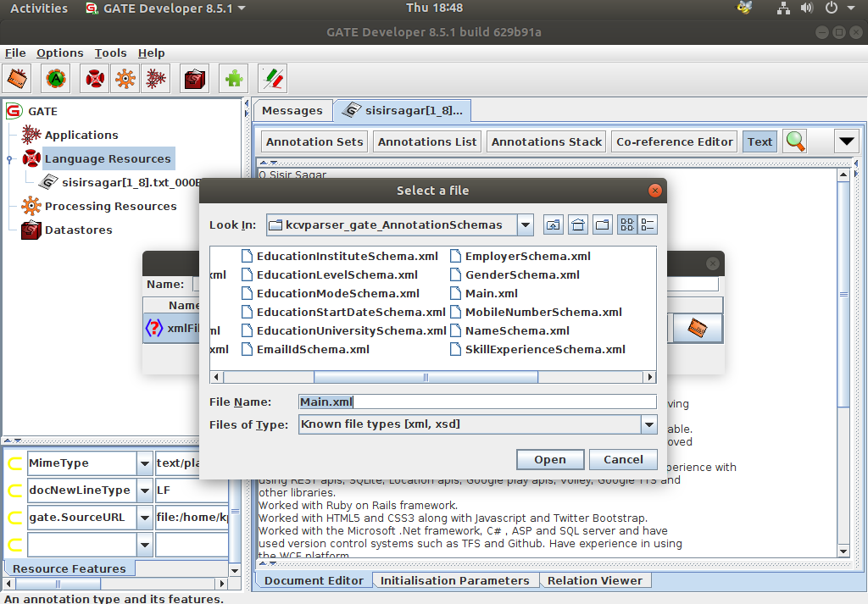The height and width of the screenshot is (604, 868).
Task: Open the Files of Type dropdown
Action: [648, 424]
